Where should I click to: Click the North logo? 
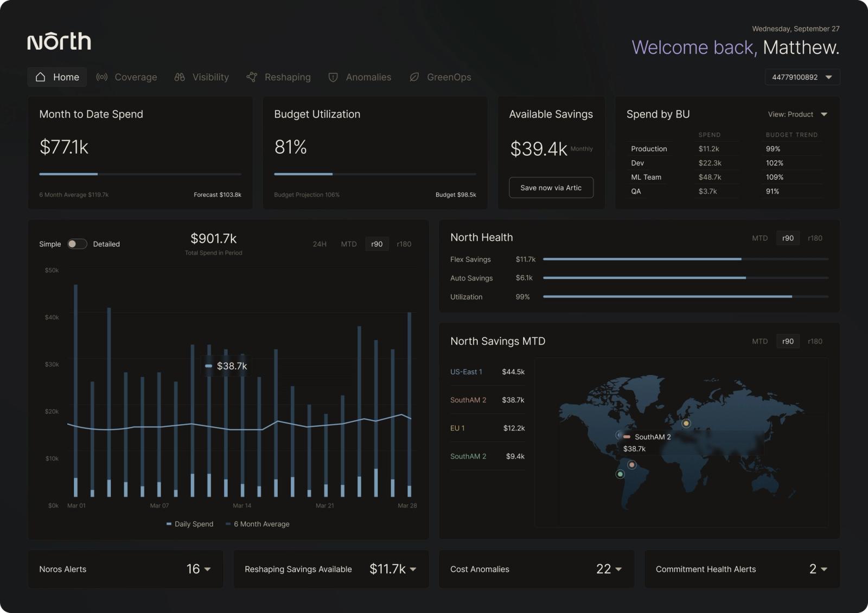tap(59, 41)
